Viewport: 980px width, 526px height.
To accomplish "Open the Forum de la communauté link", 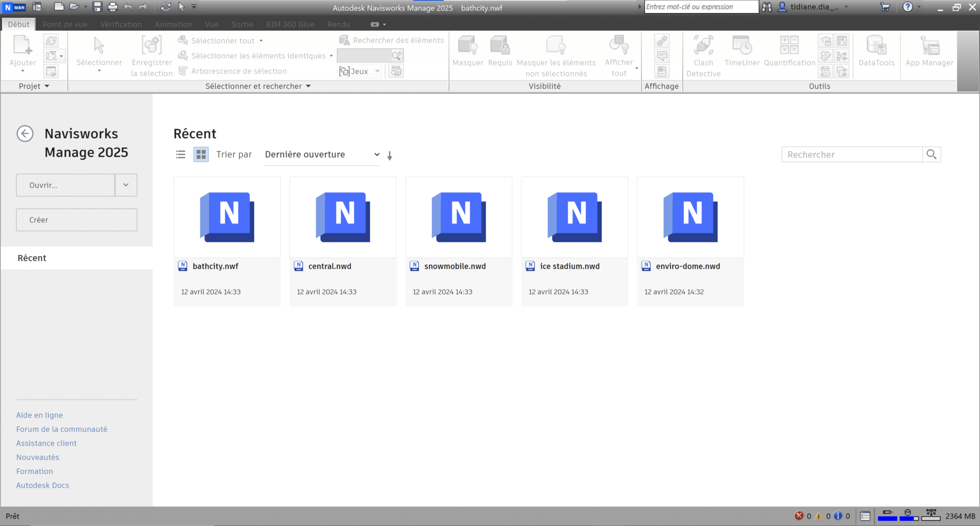I will click(x=62, y=429).
